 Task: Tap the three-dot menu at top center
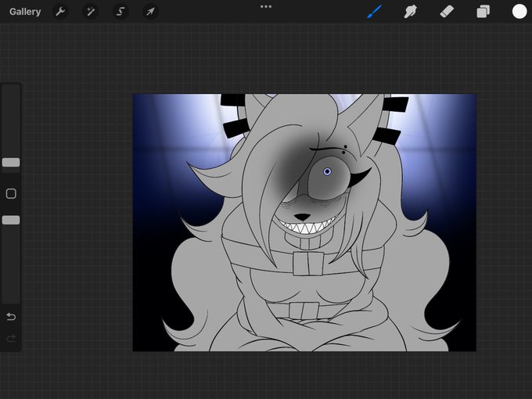266,6
